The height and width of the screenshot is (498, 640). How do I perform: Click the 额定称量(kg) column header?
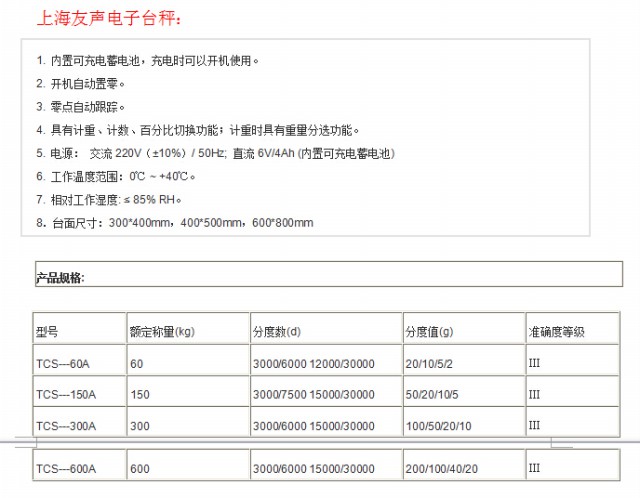(x=162, y=331)
